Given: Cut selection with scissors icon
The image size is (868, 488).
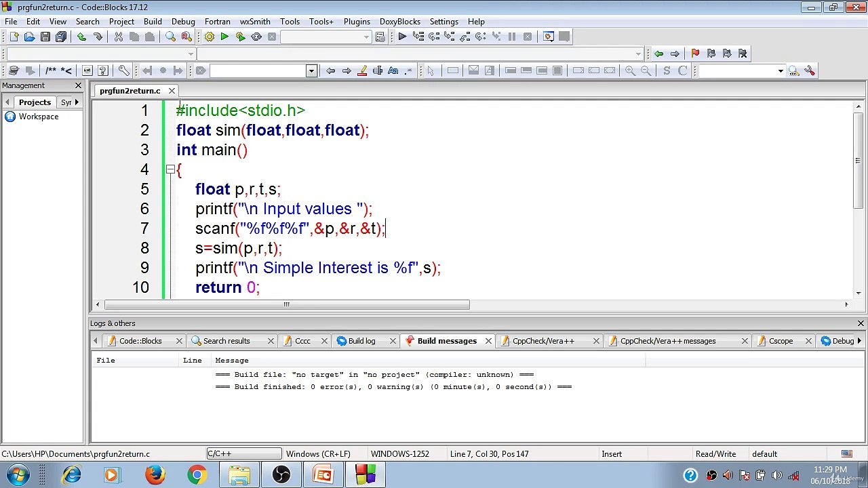Looking at the screenshot, I should tap(119, 37).
